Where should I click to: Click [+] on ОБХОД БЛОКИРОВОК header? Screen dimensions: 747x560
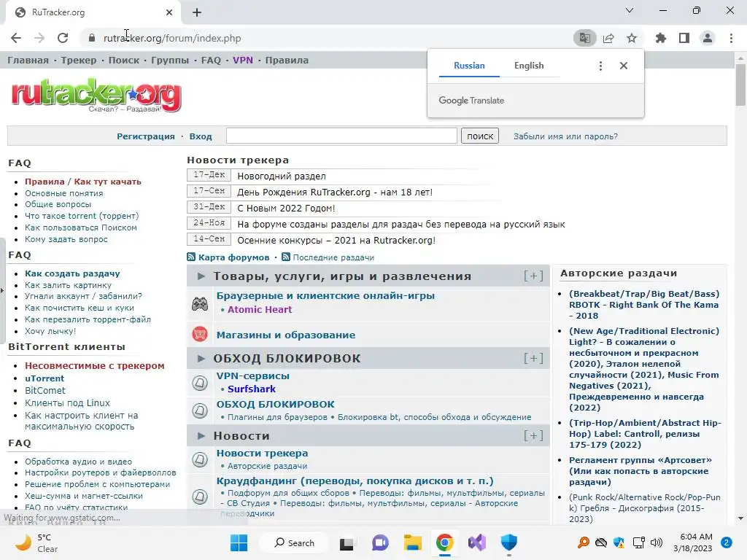click(x=533, y=358)
